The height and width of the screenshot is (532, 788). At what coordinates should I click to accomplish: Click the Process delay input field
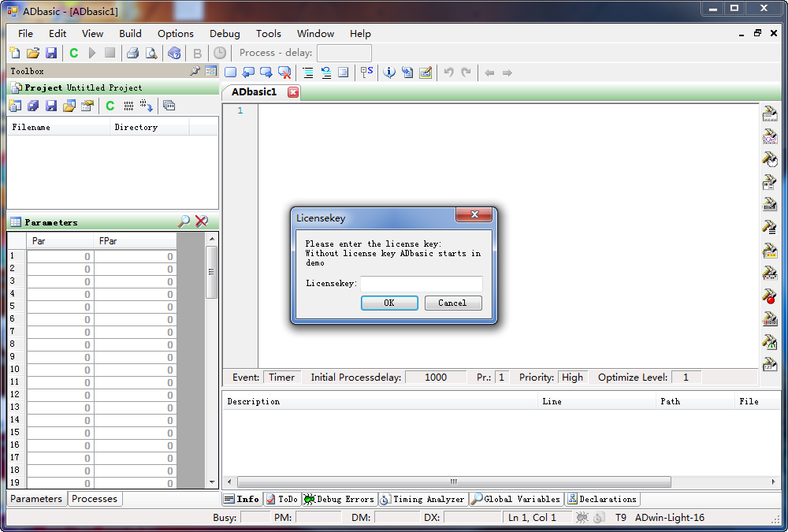coord(344,53)
